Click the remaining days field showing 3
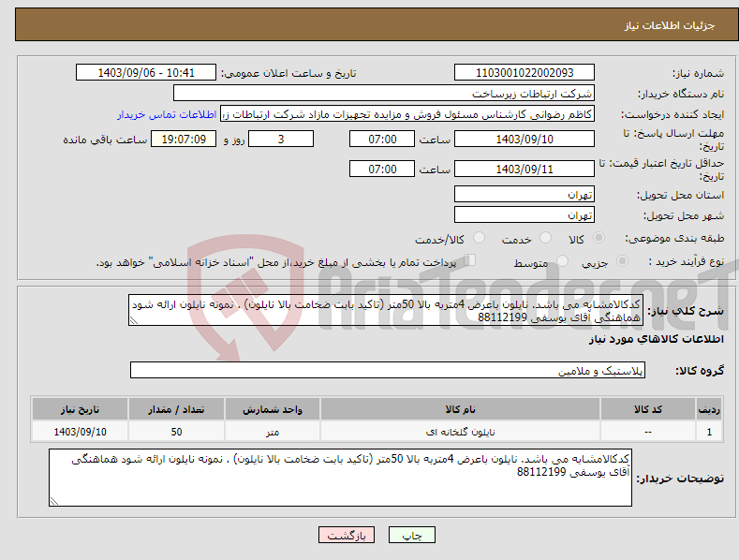 coord(281,139)
